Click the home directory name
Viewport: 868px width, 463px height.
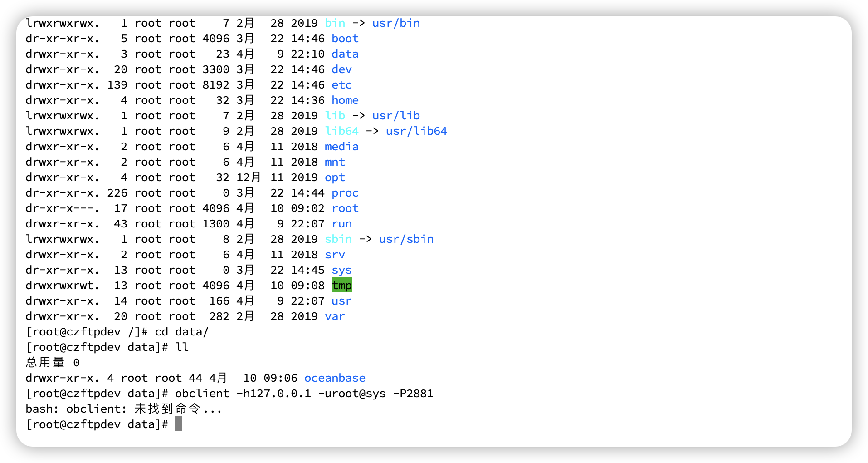[345, 100]
